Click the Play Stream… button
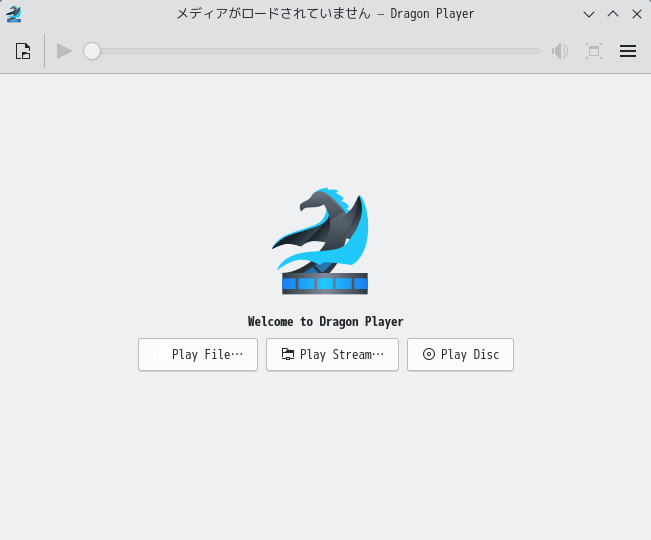651x540 pixels. 332,354
